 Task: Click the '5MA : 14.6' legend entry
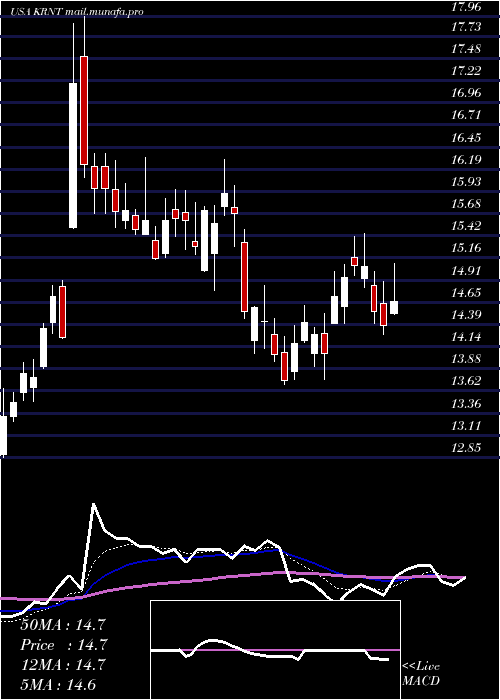click(58, 684)
